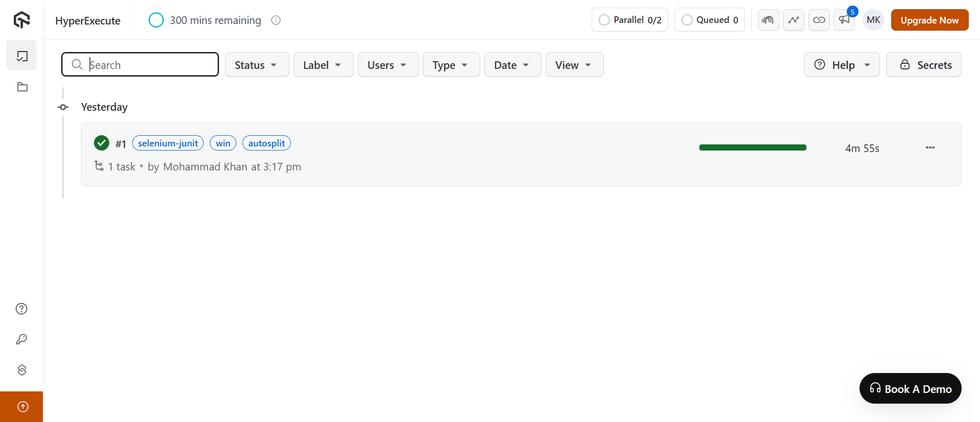Click the link chain icon in header

pos(819,20)
